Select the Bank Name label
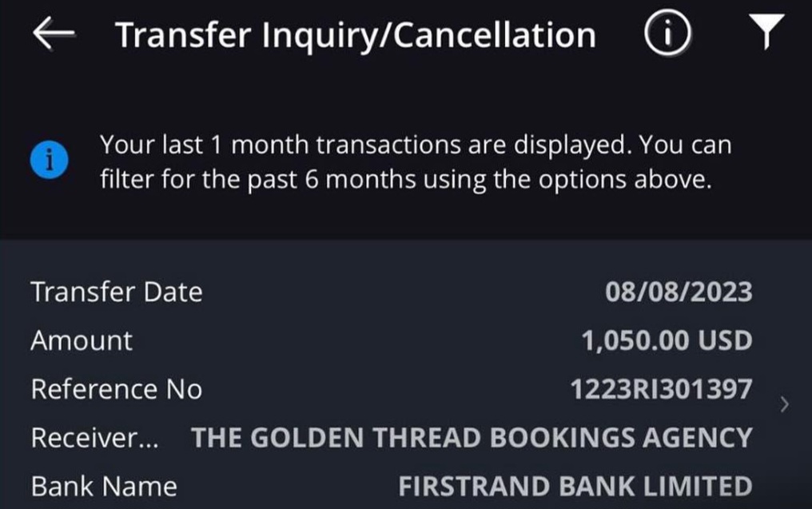Image resolution: width=812 pixels, height=509 pixels. click(x=104, y=486)
